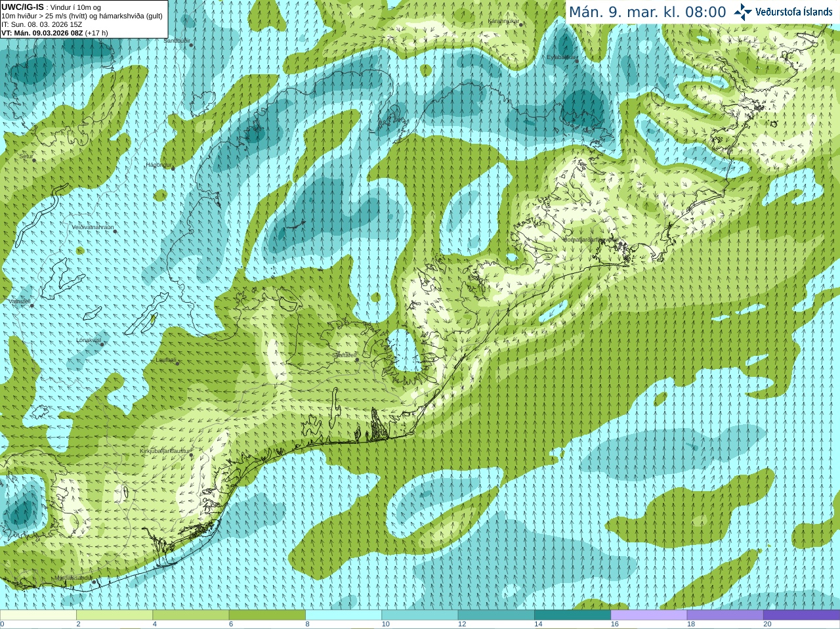This screenshot has width=840, height=629.
Task: Click the IT: Sun. 08. 03. 2026 15Z line
Action: click(41, 24)
